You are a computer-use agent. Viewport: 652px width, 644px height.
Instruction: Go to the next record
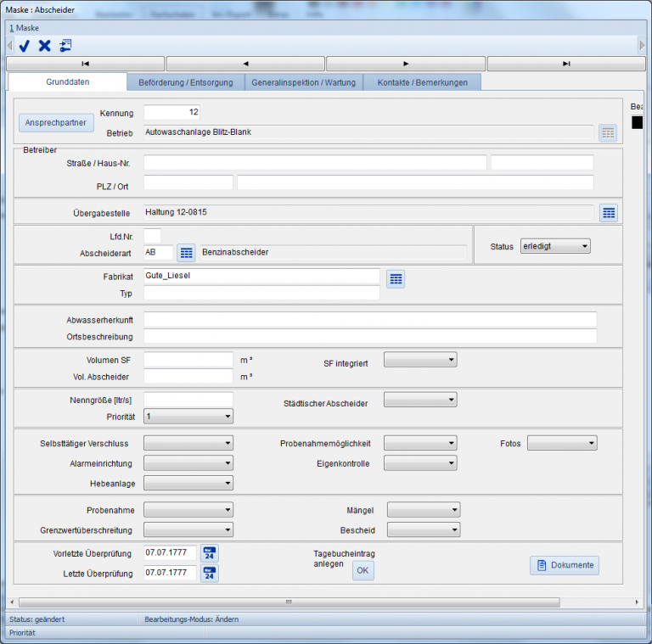[x=406, y=64]
